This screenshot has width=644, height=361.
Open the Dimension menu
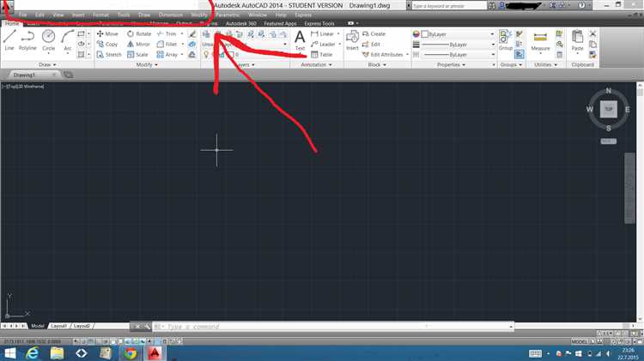[x=171, y=15]
